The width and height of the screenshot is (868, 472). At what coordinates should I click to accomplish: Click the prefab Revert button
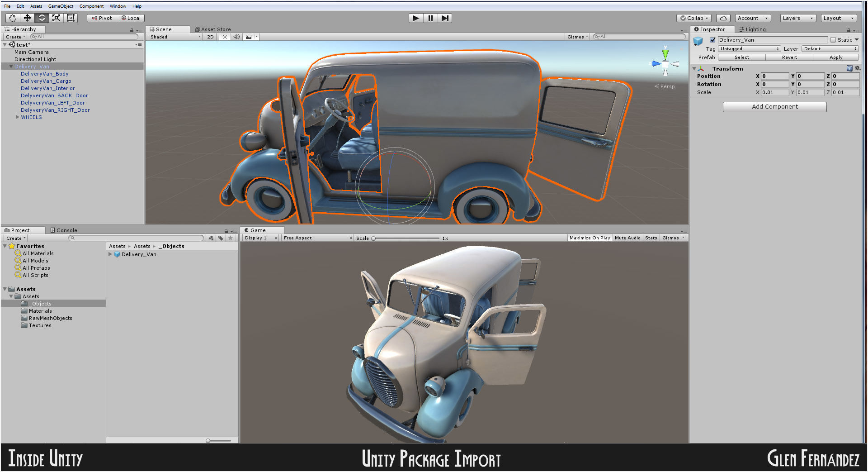tap(789, 57)
